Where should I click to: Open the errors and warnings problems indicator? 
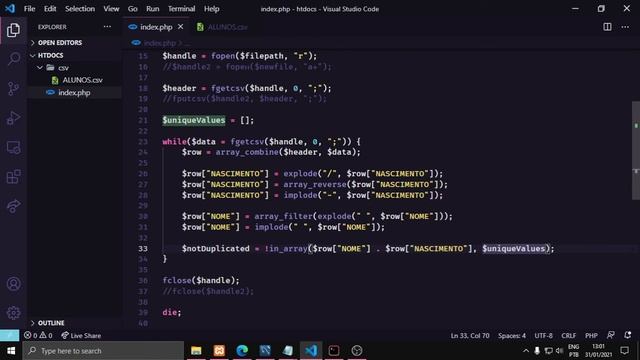[38, 336]
